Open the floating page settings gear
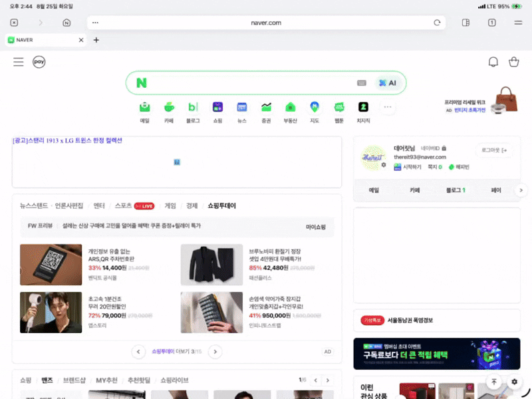 (x=514, y=382)
